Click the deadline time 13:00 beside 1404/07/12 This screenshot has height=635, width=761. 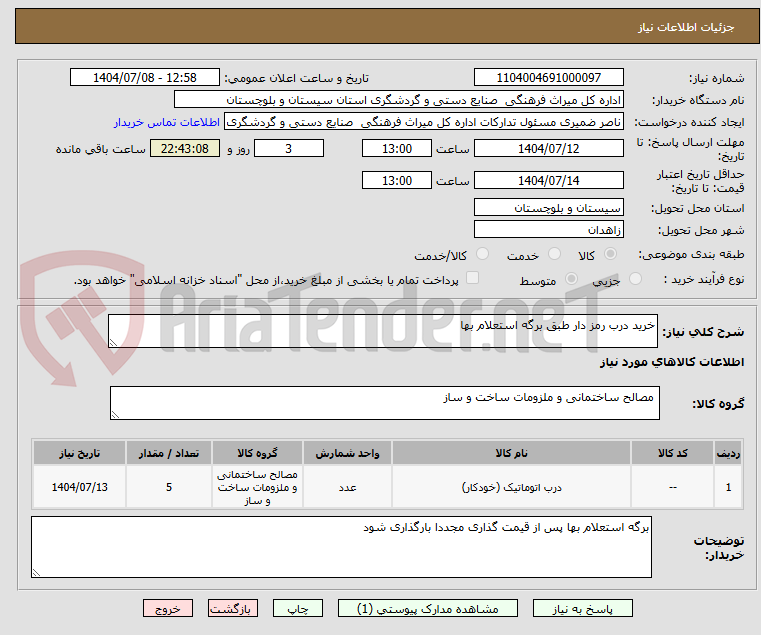click(x=397, y=149)
